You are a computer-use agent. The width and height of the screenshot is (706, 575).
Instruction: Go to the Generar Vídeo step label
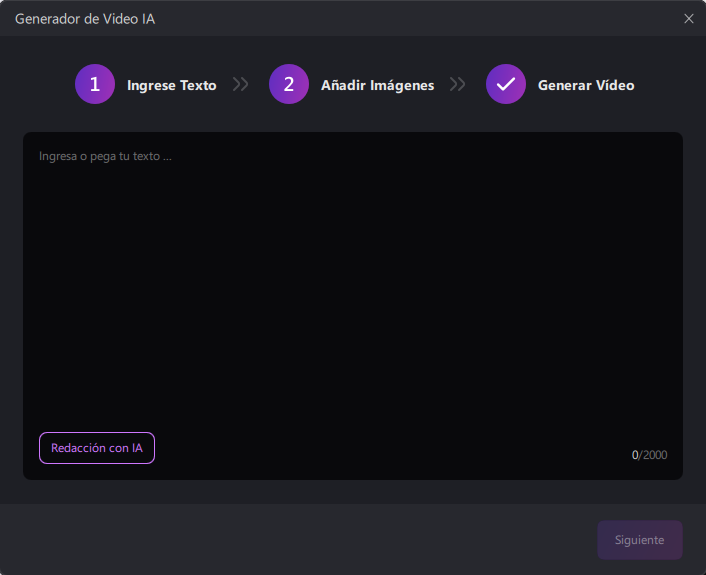(586, 86)
